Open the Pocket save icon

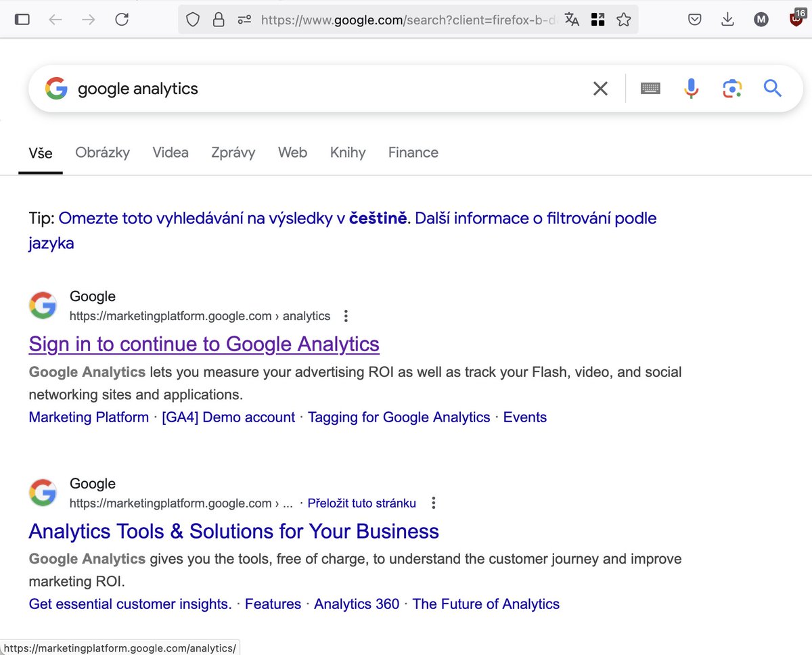694,20
